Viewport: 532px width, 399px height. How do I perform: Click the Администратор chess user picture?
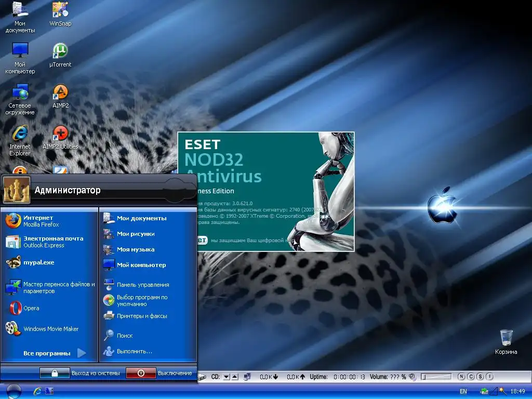pyautogui.click(x=17, y=190)
